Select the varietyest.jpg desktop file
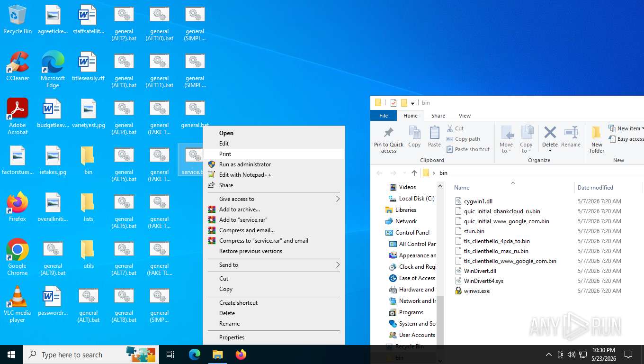 [x=88, y=113]
